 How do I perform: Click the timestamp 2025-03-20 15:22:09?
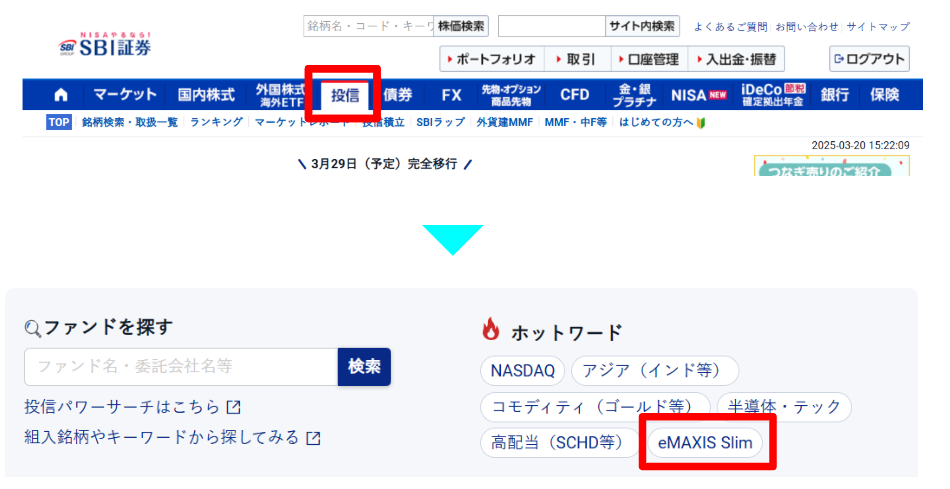[860, 145]
